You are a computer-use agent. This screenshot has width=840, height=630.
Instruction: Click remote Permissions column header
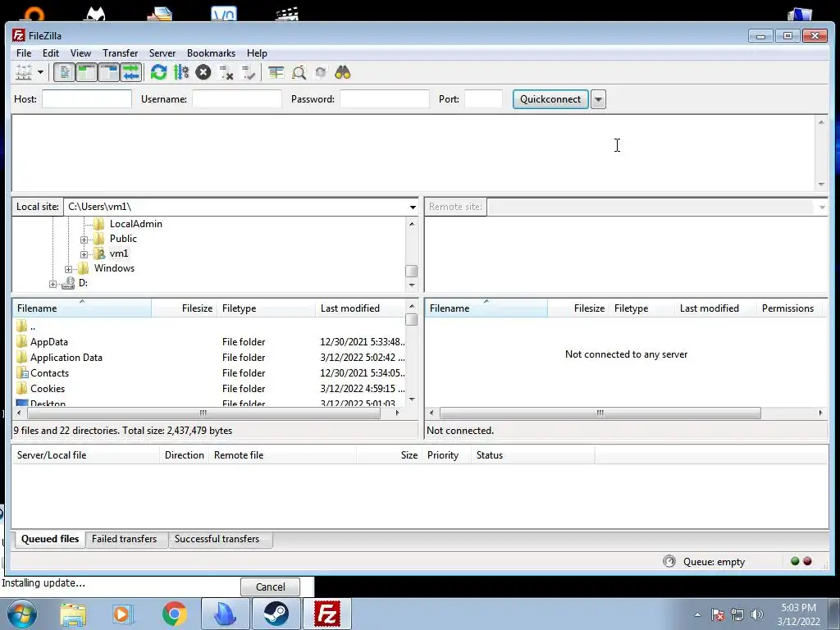(x=788, y=308)
